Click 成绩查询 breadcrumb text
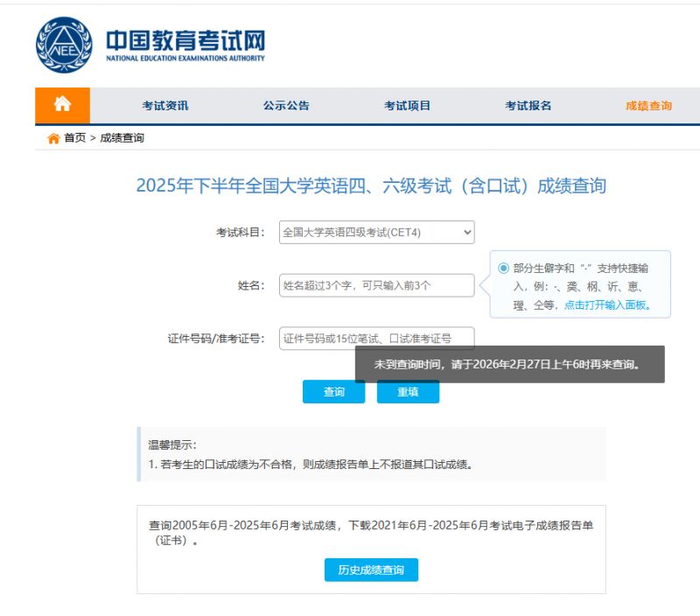Screen dimensions: 700x616 coord(122,138)
